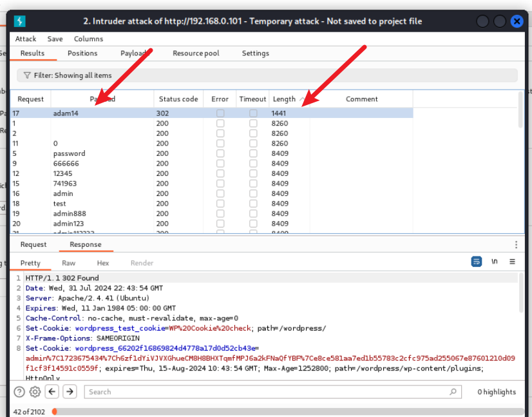Click the magnifier icon in search box
The height and width of the screenshot is (417, 532).
[453, 392]
